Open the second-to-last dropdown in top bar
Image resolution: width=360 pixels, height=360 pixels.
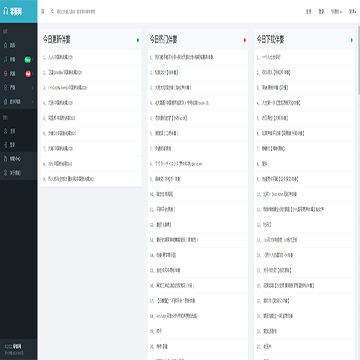click(x=336, y=11)
